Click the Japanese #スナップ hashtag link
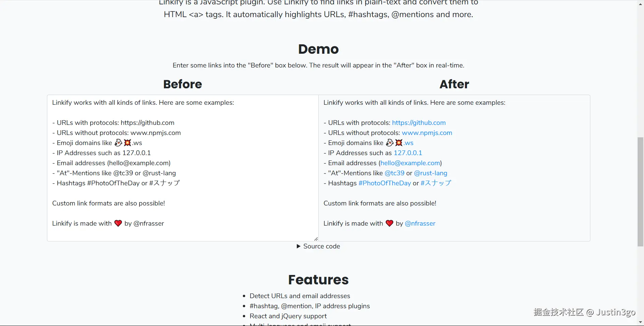The image size is (644, 326). [x=436, y=183]
